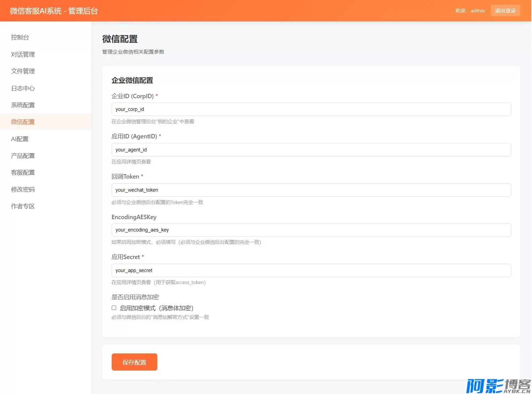The width and height of the screenshot is (532, 394).
Task: Click the 保存配置 save button
Action: coord(134,362)
